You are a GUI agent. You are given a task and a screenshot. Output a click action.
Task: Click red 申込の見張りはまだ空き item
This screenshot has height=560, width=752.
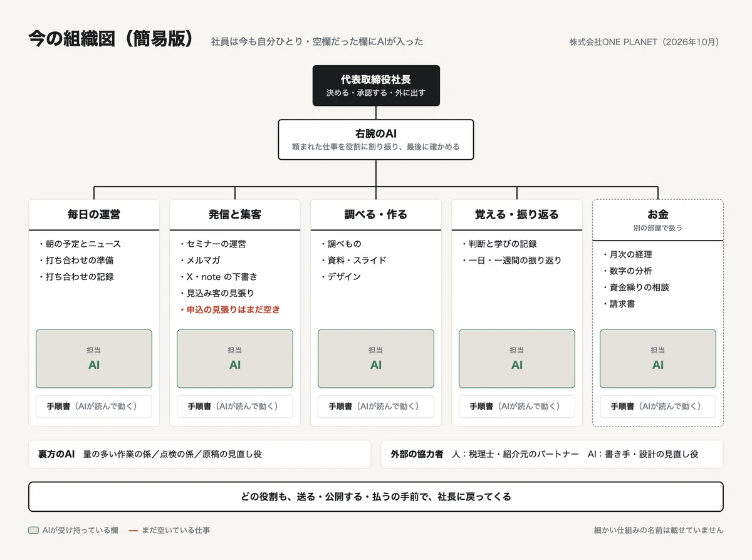pyautogui.click(x=229, y=309)
